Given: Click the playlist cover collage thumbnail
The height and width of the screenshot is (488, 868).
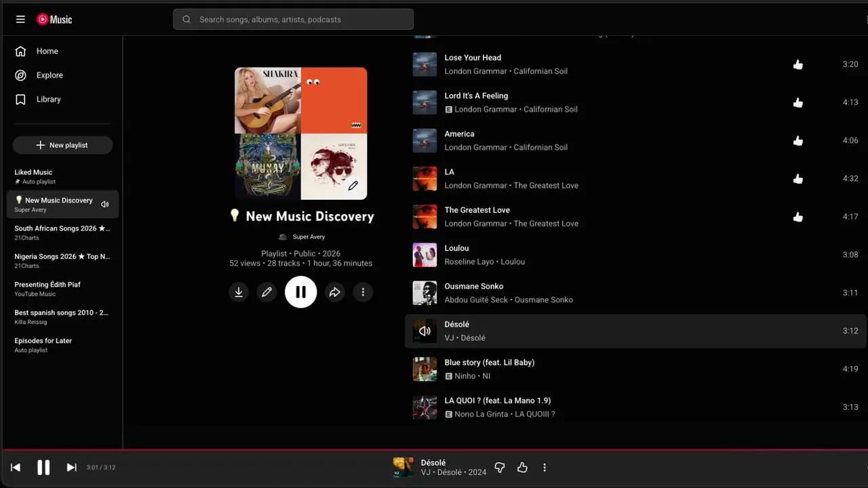Looking at the screenshot, I should click(300, 134).
